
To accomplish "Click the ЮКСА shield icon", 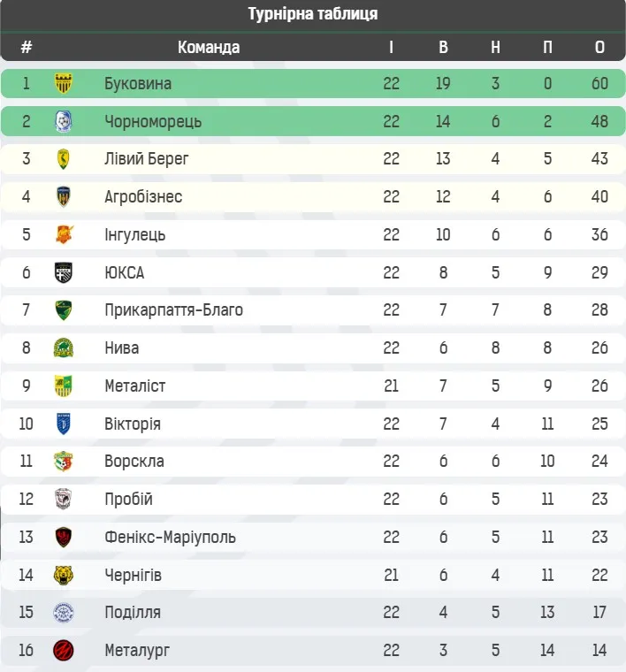I will coord(64,272).
